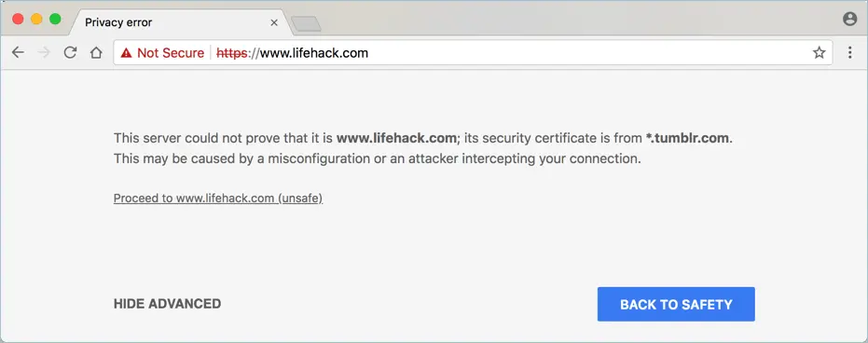Click the www.lifehack.com address field
Viewport: 868px width, 343px height.
[473, 52]
